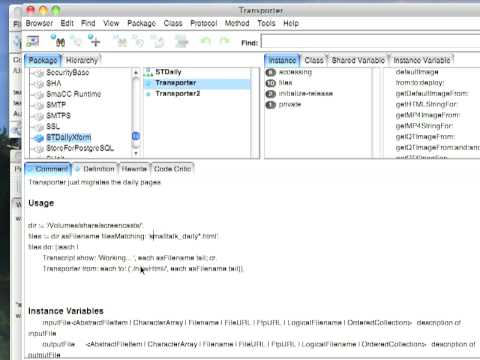480x360 pixels.
Task: Select the defaultImage method
Action: pos(417,72)
